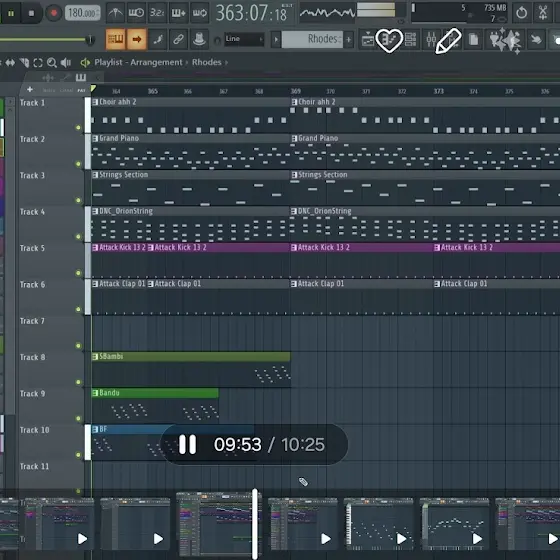Mute Track 3 using its green LED
Image resolution: width=560 pixels, height=560 pixels.
coord(78,200)
